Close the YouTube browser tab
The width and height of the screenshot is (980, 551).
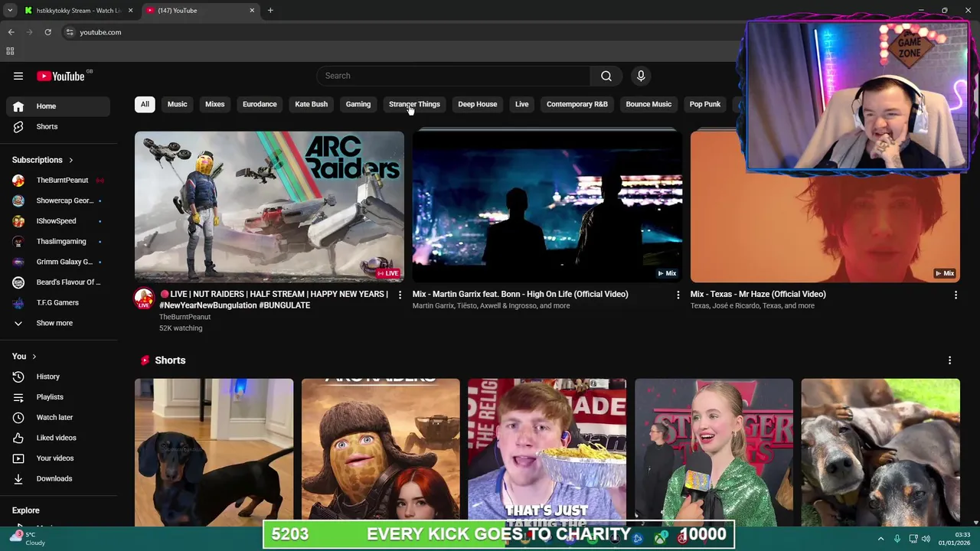[252, 11]
